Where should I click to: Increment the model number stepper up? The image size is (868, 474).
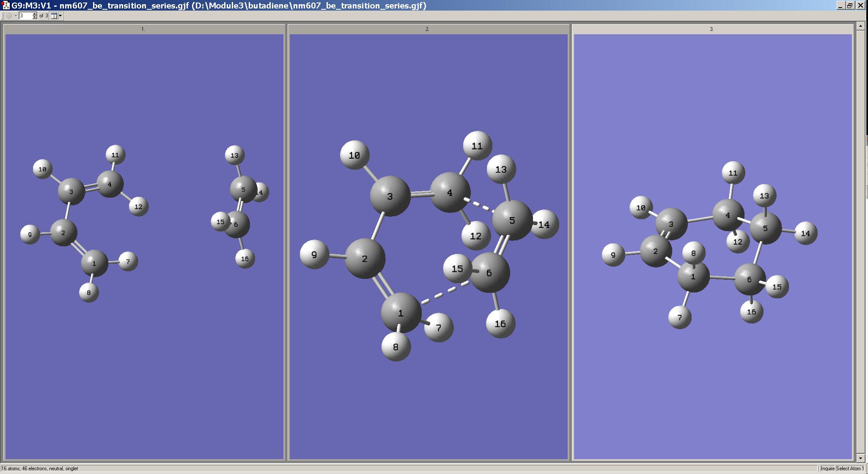[35, 14]
